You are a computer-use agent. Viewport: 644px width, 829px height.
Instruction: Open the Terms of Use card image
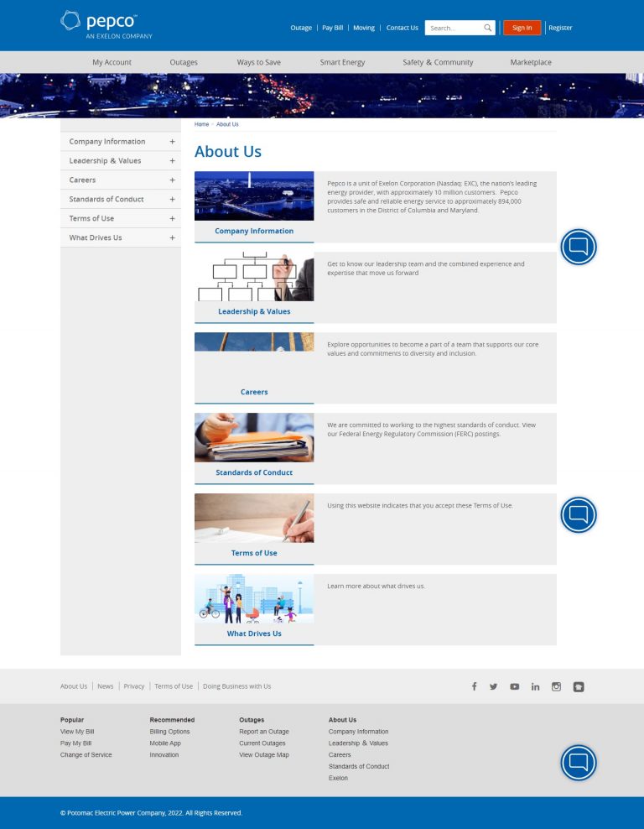[254, 518]
